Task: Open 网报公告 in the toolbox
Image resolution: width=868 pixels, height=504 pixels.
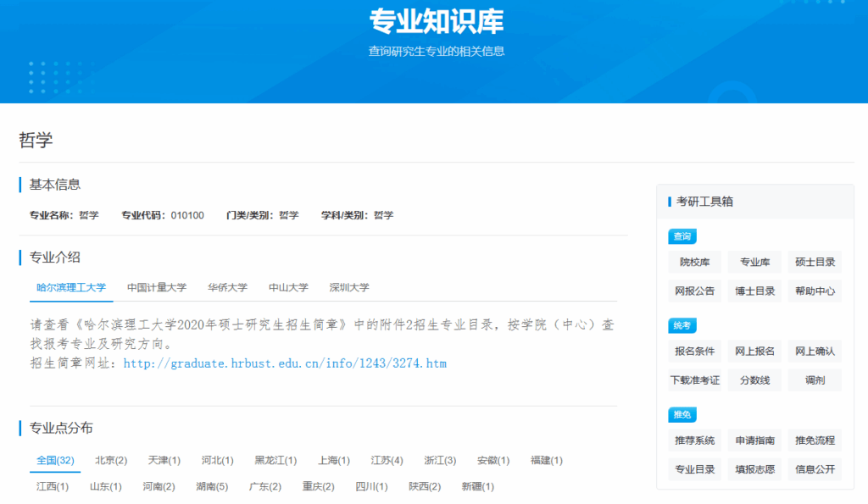Action: [x=694, y=291]
